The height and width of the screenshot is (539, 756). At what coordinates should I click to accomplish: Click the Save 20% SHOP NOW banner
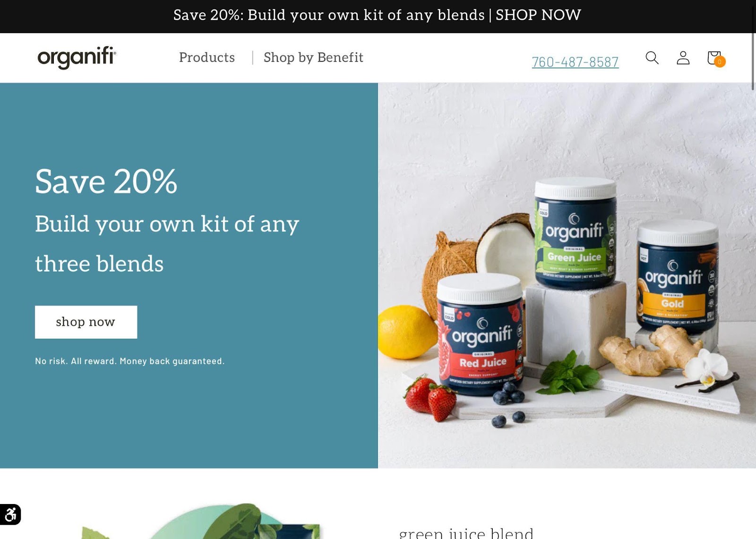point(377,15)
